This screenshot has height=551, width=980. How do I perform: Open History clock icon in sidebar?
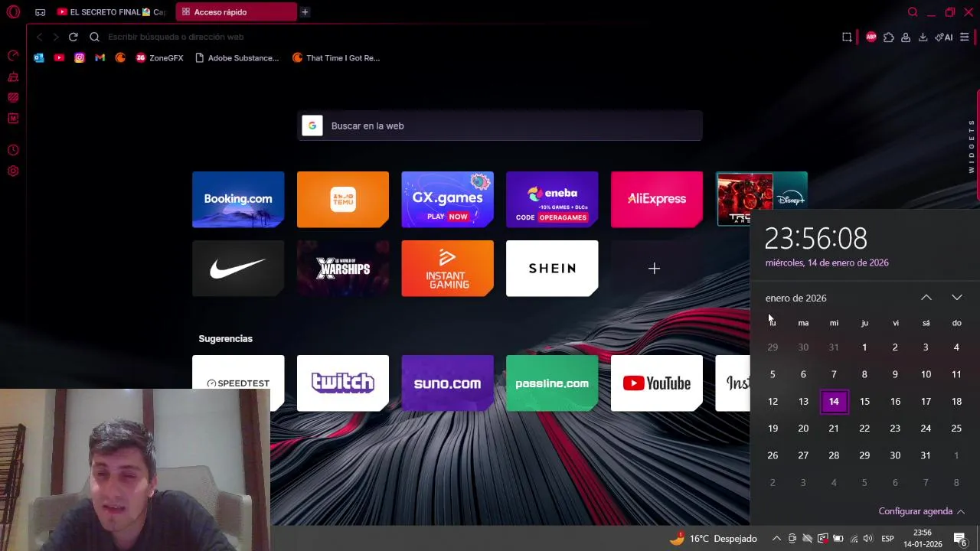[x=13, y=150]
